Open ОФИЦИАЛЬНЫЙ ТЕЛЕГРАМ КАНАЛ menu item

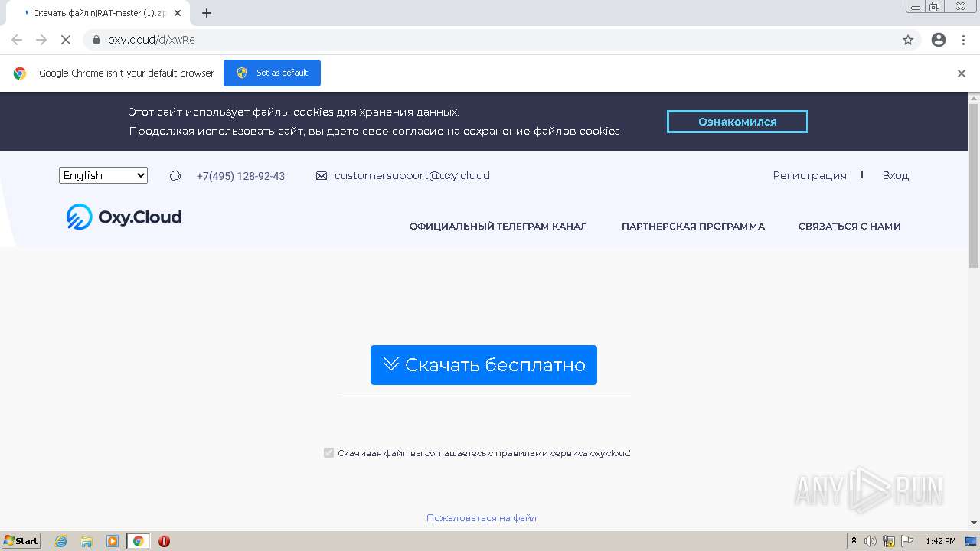pyautogui.click(x=498, y=227)
